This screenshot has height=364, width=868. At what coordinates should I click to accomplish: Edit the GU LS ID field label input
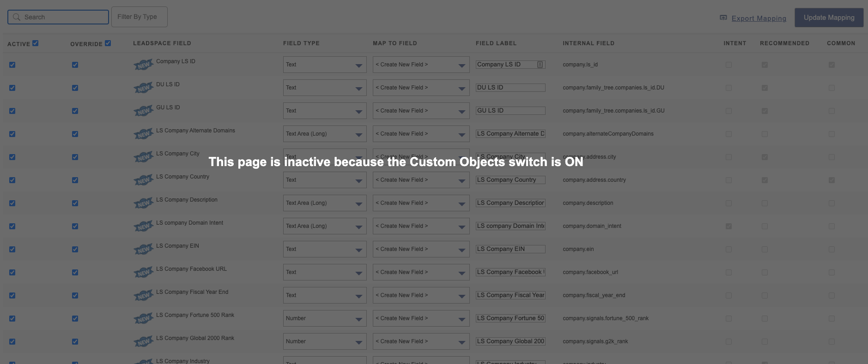pos(510,111)
